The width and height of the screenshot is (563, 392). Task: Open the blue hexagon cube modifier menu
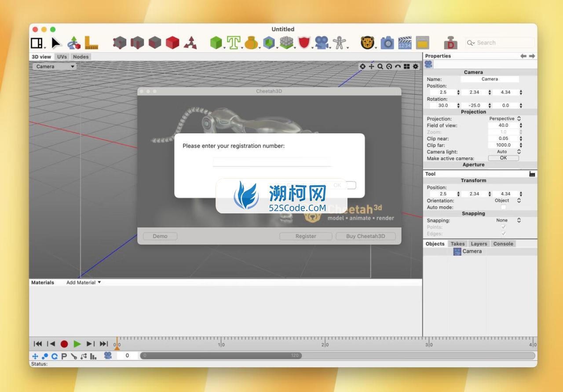pyautogui.click(x=269, y=43)
